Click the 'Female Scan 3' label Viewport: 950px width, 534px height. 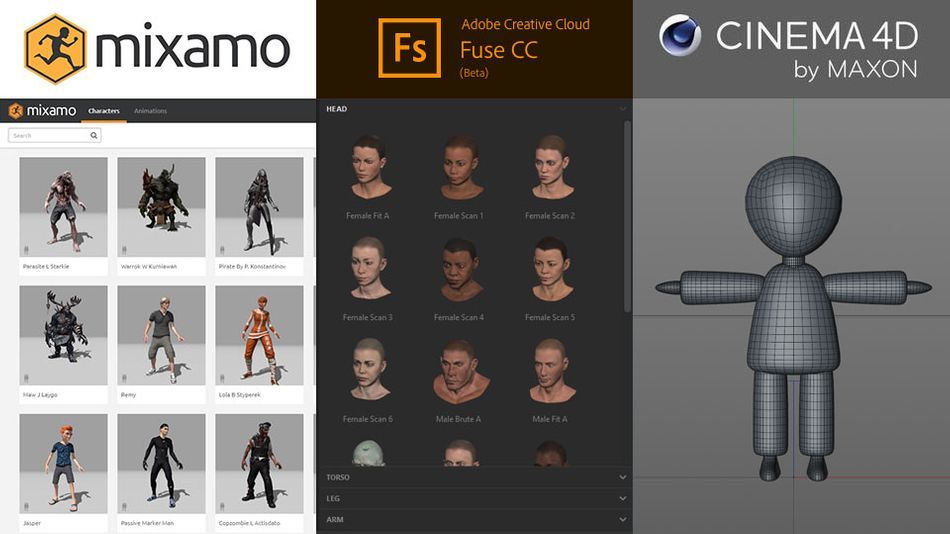(368, 317)
